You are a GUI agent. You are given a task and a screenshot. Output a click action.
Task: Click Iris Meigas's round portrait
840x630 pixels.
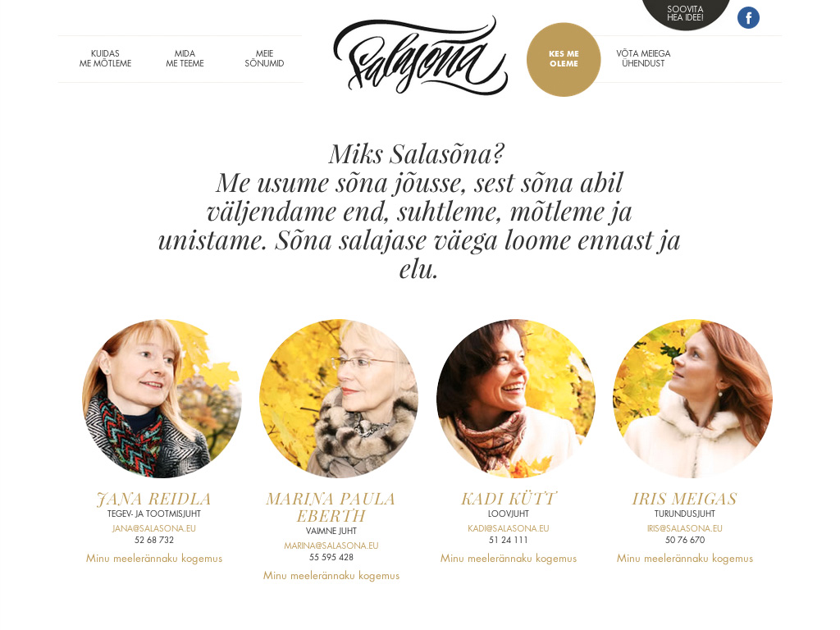point(692,399)
